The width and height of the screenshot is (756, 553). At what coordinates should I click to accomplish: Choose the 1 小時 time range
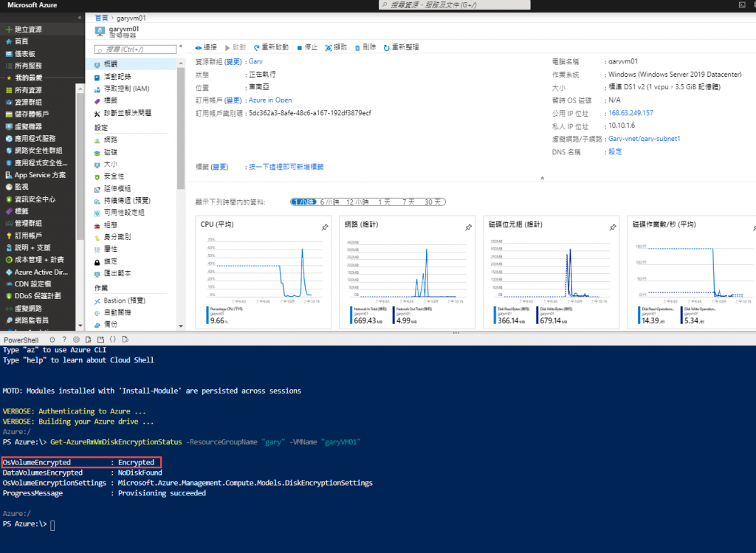[x=303, y=202]
